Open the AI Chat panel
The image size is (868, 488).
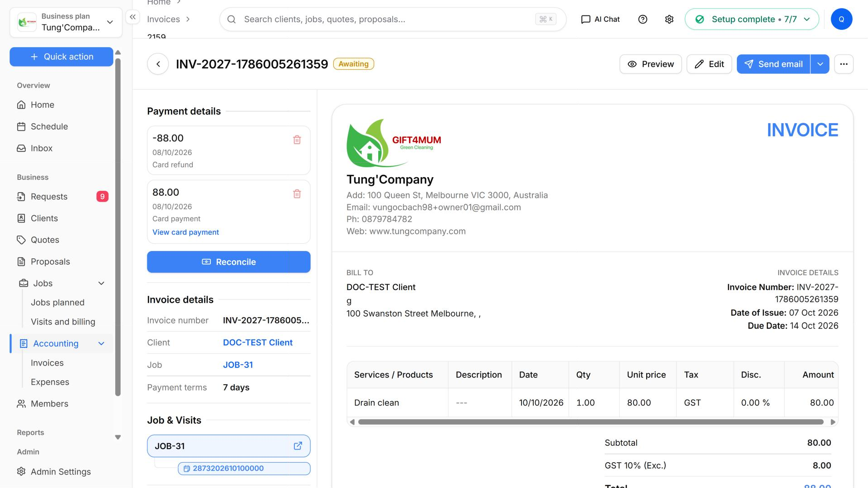pyautogui.click(x=600, y=19)
